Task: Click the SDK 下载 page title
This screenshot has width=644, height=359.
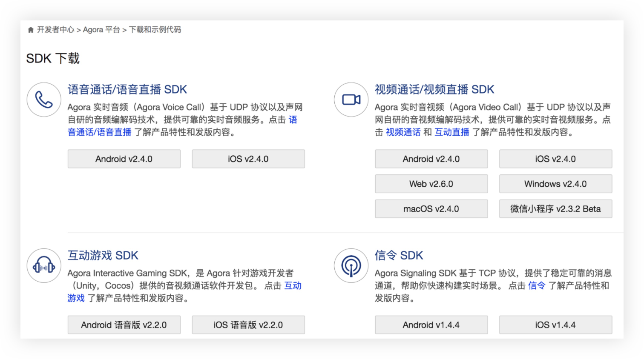Action: click(53, 58)
